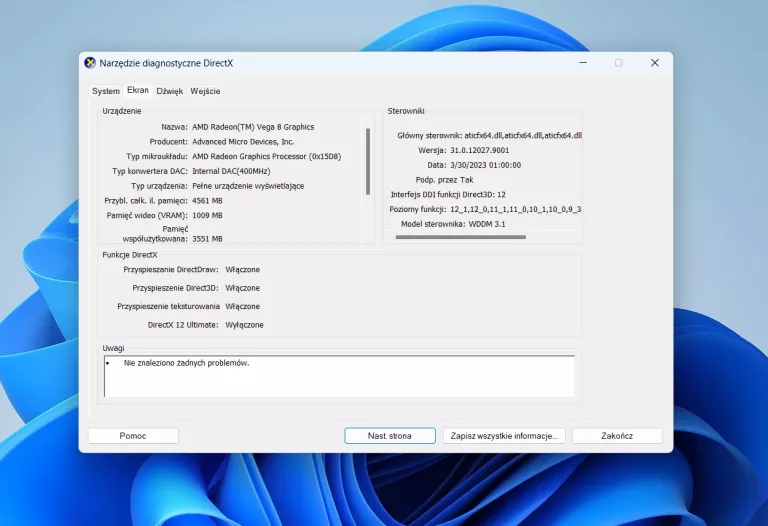Image resolution: width=768 pixels, height=526 pixels.
Task: Click the VRAM '1009 MB' value
Action: point(207,215)
